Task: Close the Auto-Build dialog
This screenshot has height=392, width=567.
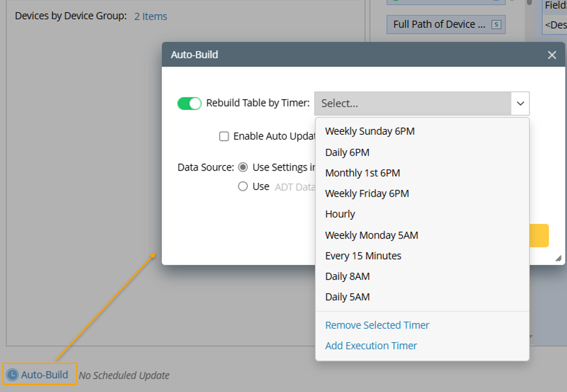Action: click(x=551, y=55)
